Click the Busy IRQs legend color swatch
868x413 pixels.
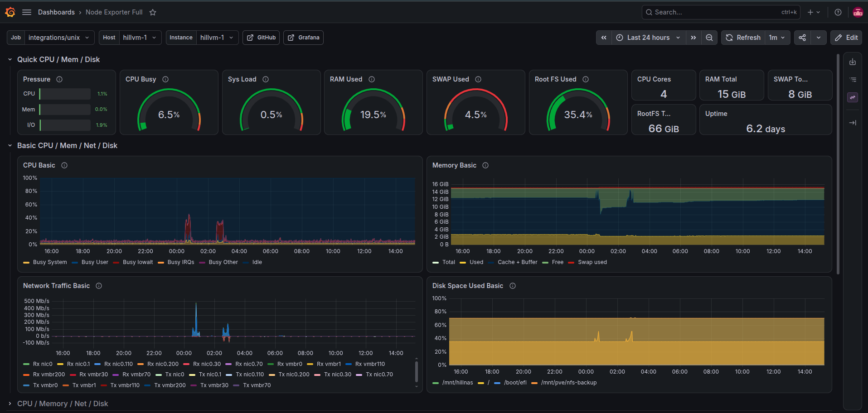point(161,263)
